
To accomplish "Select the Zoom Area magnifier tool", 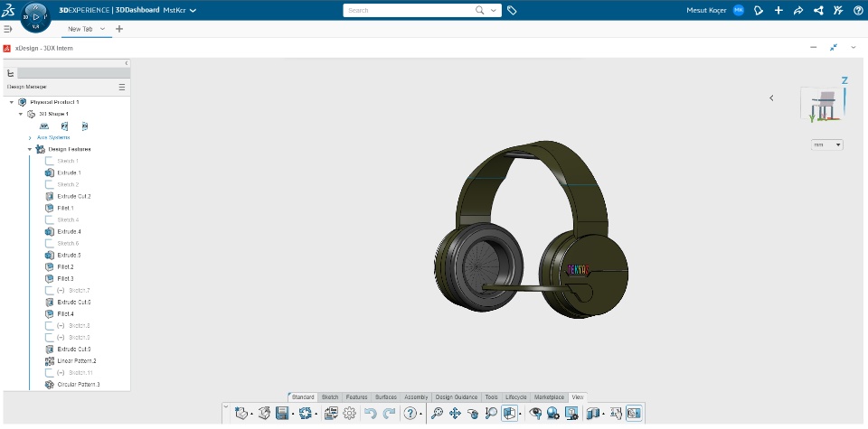I will click(491, 413).
